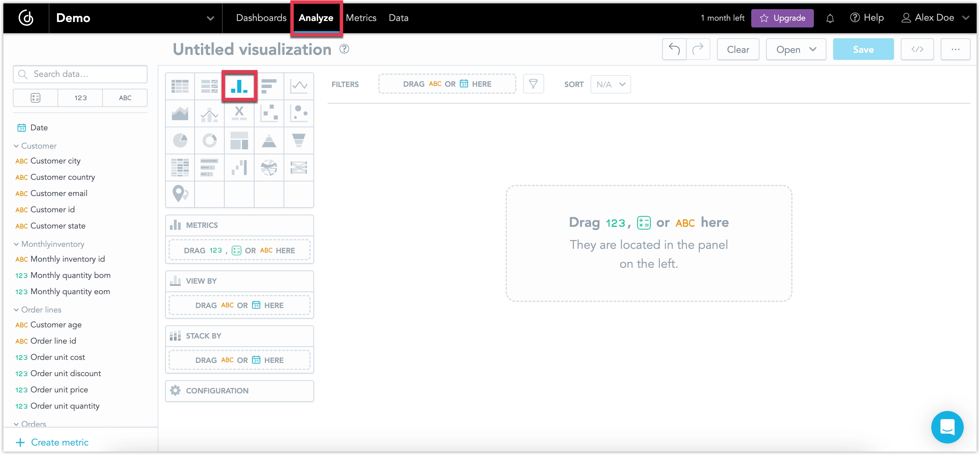This screenshot has height=455, width=980.
Task: Open the Sort N/A dropdown
Action: 610,84
